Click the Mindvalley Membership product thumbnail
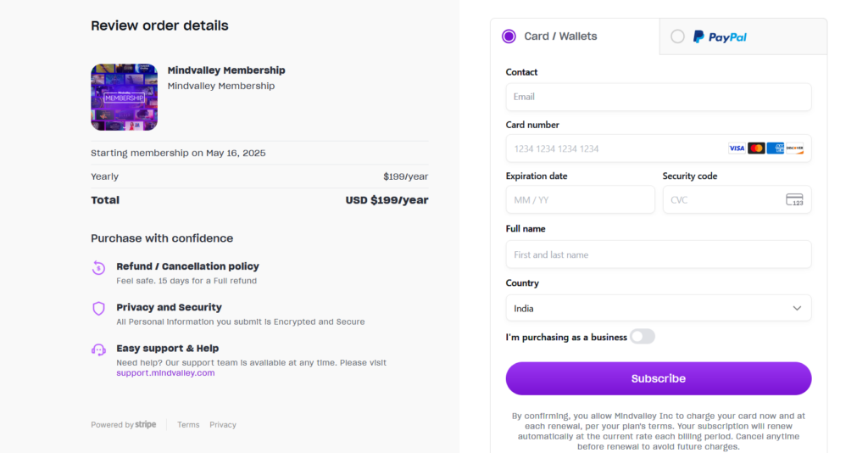The image size is (868, 453). pyautogui.click(x=124, y=98)
